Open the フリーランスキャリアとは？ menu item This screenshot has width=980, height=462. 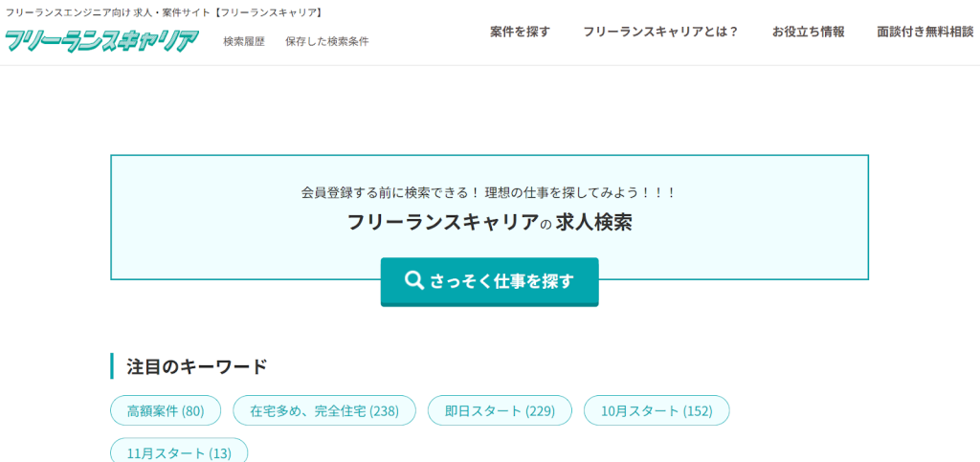(660, 32)
